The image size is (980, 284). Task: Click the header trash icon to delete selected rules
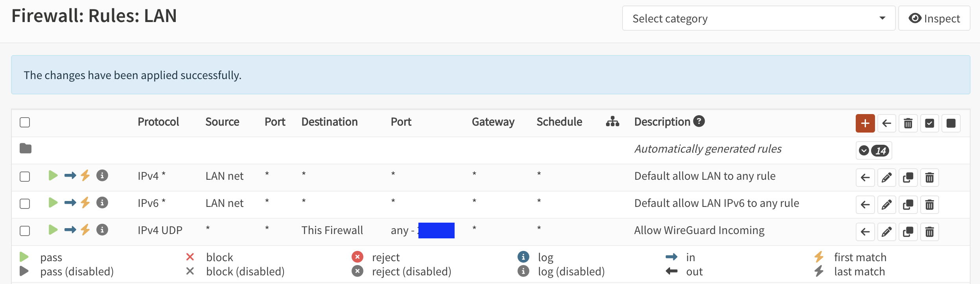pos(908,124)
